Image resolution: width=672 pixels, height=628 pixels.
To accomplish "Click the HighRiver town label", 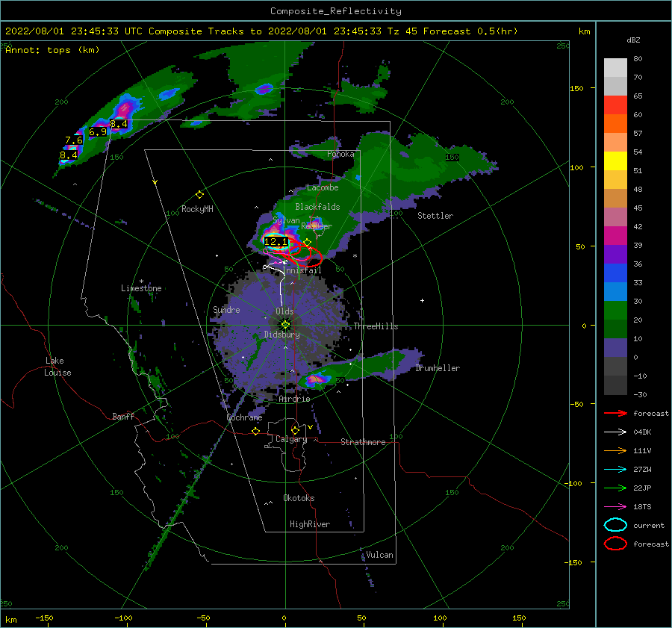I will click(x=310, y=524).
